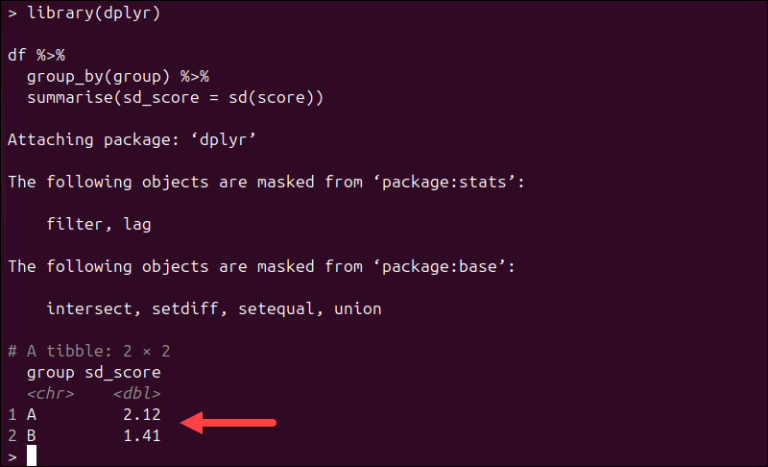Click the value 1.41 in row B
The width and height of the screenshot is (768, 467).
[142, 436]
